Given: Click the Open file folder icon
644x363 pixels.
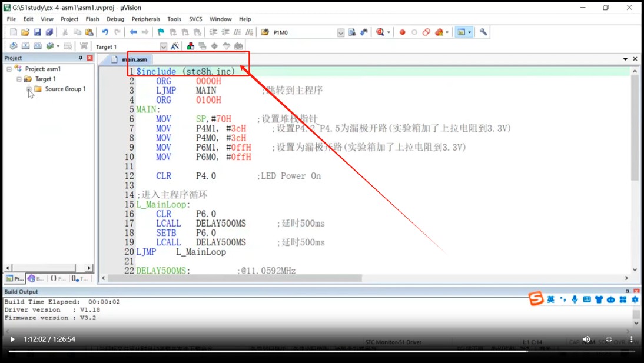Looking at the screenshot, I should (x=25, y=32).
